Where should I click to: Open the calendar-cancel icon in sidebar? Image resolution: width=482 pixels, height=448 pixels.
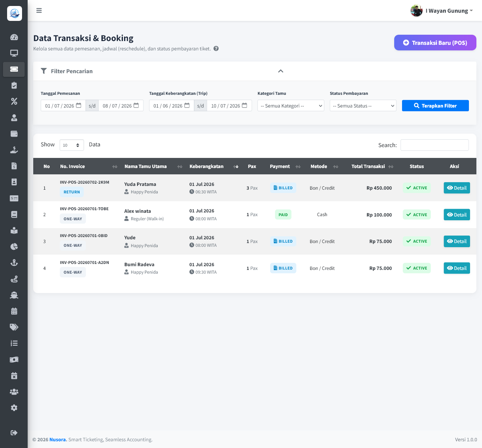click(x=14, y=376)
